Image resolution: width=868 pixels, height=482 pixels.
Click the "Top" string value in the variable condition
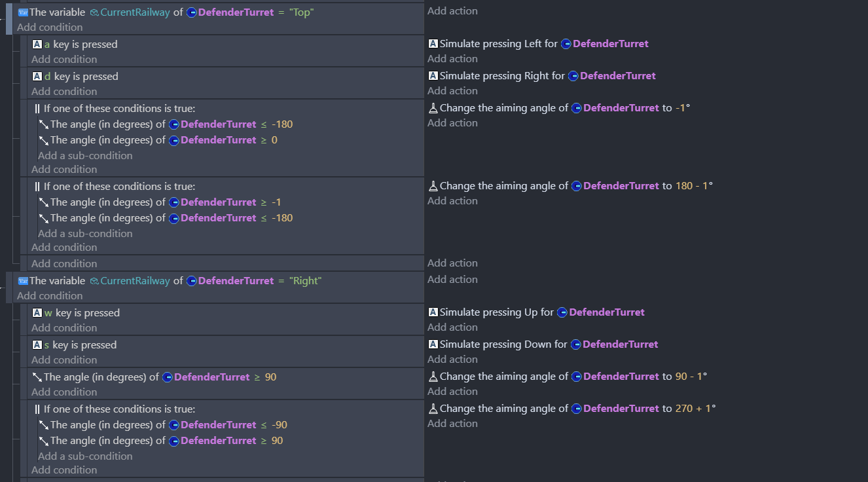[x=302, y=12]
